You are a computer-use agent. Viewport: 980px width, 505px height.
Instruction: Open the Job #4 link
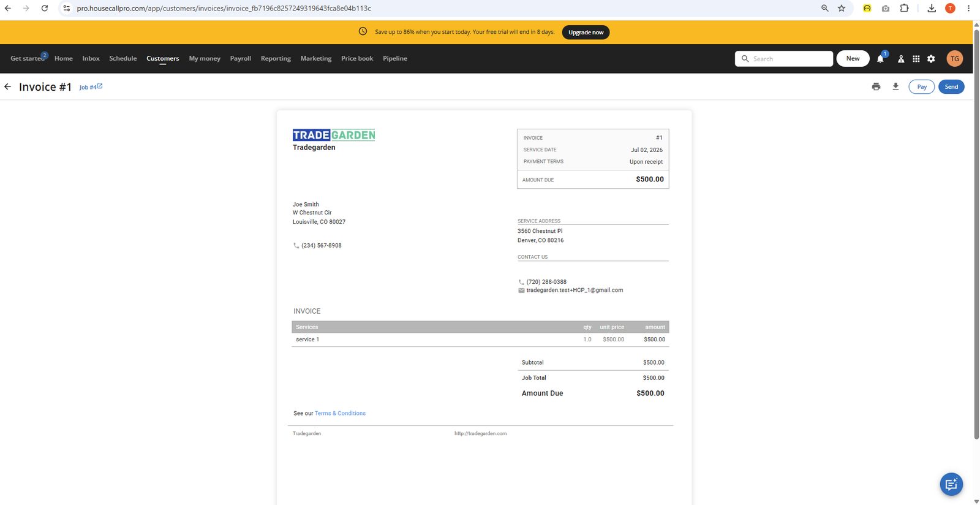tap(91, 87)
